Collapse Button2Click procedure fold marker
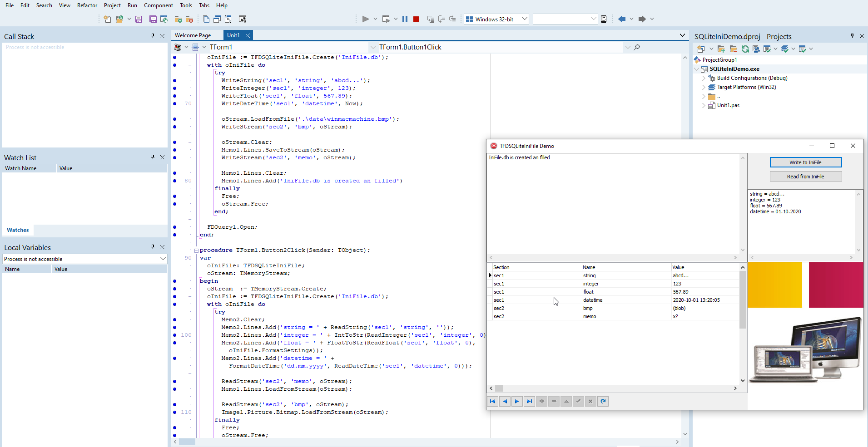868x447 pixels. coord(196,250)
